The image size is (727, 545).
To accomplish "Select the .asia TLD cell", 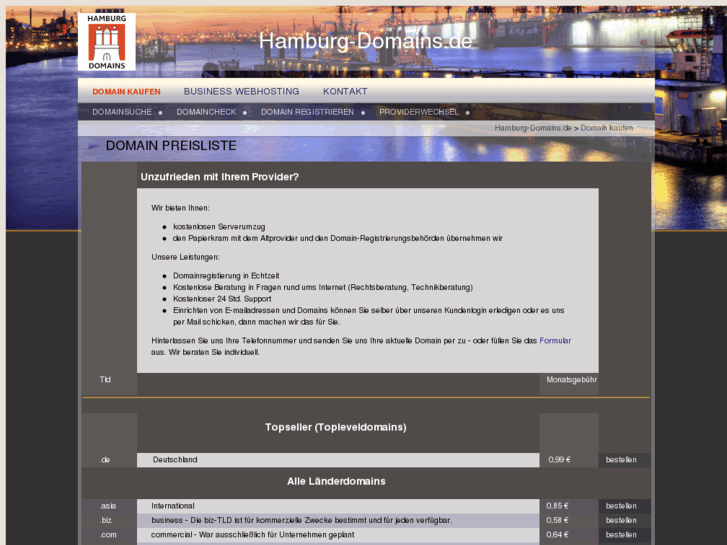I will click(x=109, y=506).
